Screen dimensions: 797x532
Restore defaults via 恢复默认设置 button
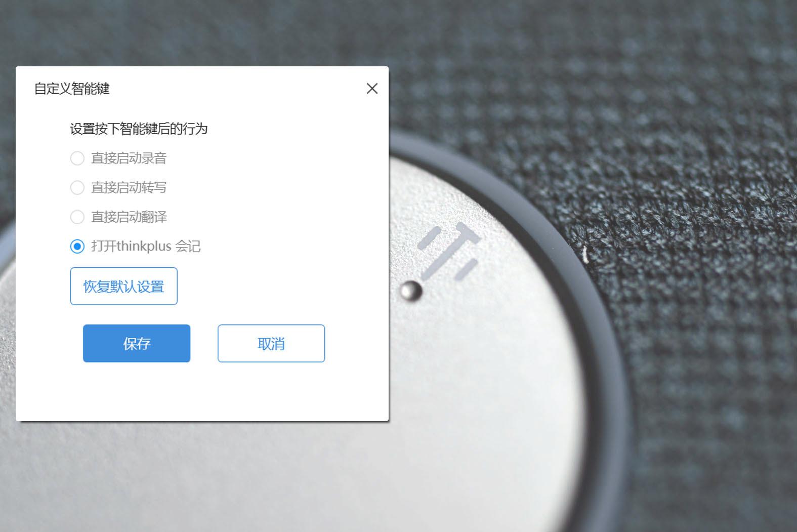click(123, 286)
